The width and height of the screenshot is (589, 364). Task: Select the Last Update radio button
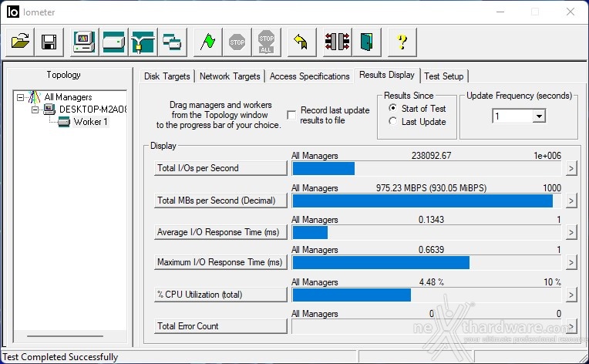click(x=393, y=121)
